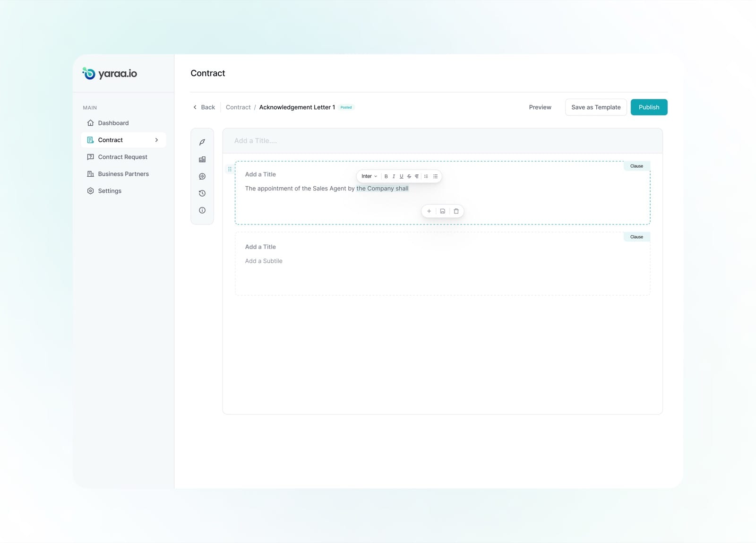Add a new clause with plus icon

click(429, 211)
